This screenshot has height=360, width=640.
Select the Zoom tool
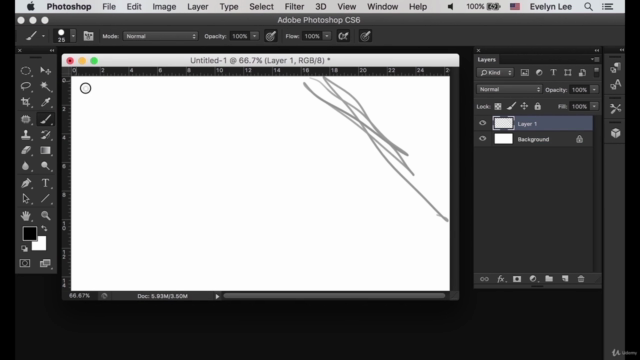pyautogui.click(x=45, y=216)
